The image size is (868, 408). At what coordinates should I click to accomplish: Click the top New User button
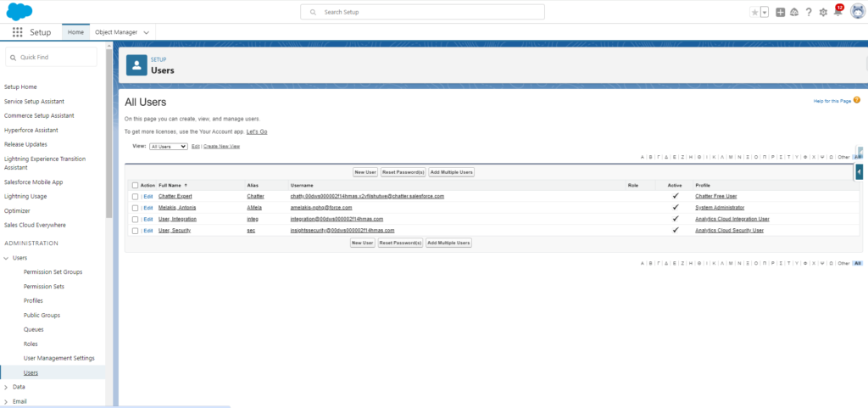coord(365,172)
